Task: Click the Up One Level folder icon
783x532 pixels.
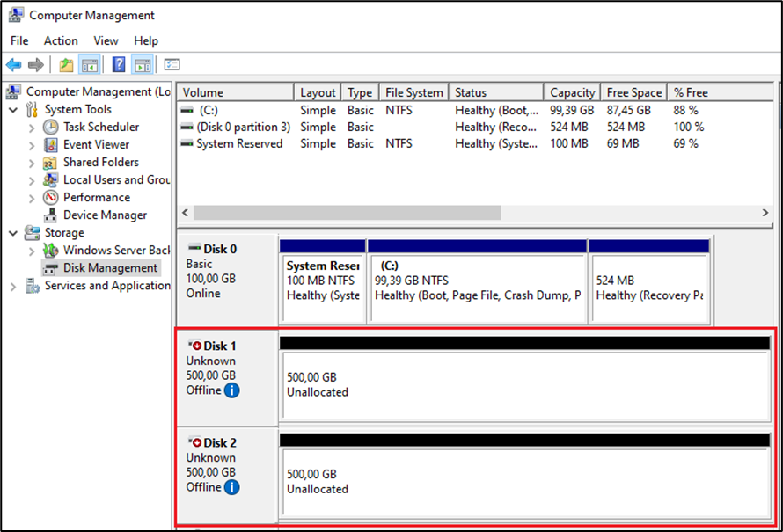Action: pyautogui.click(x=66, y=65)
